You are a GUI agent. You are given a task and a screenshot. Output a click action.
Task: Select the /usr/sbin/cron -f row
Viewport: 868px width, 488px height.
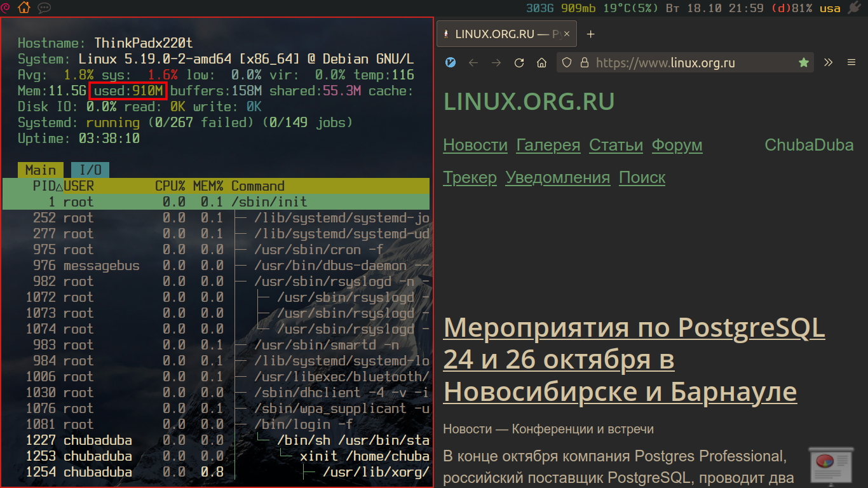(216, 250)
